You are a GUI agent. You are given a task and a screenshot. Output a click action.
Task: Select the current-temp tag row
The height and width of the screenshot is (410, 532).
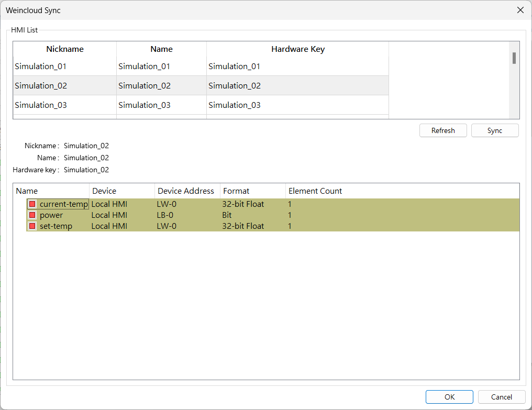pos(273,204)
